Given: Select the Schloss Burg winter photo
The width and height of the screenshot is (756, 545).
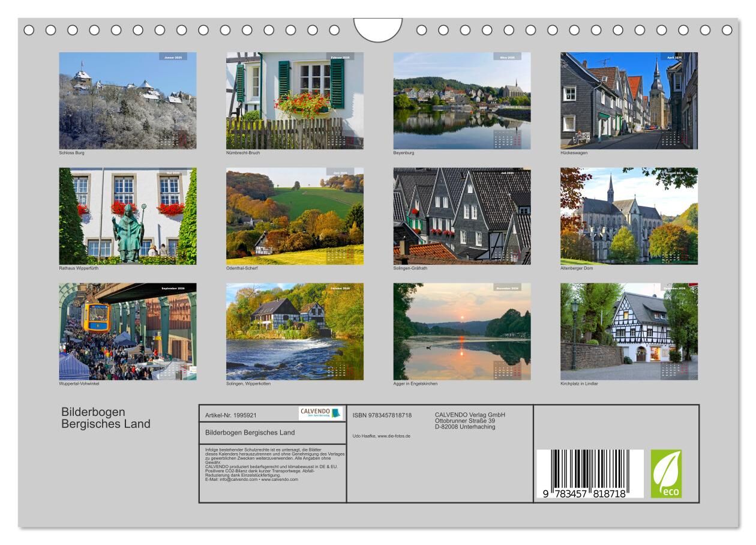Looking at the screenshot, I should (x=128, y=100).
